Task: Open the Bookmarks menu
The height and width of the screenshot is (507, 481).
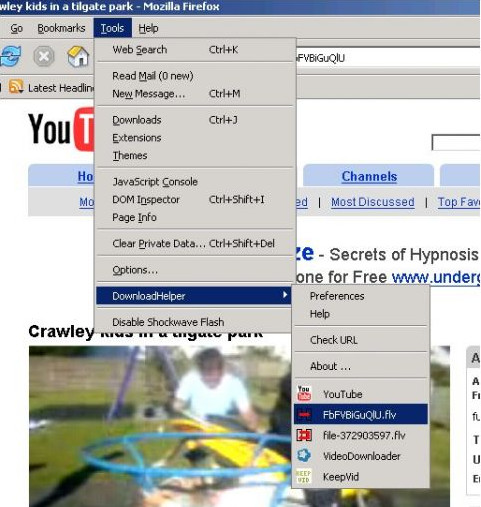Action: 61,28
